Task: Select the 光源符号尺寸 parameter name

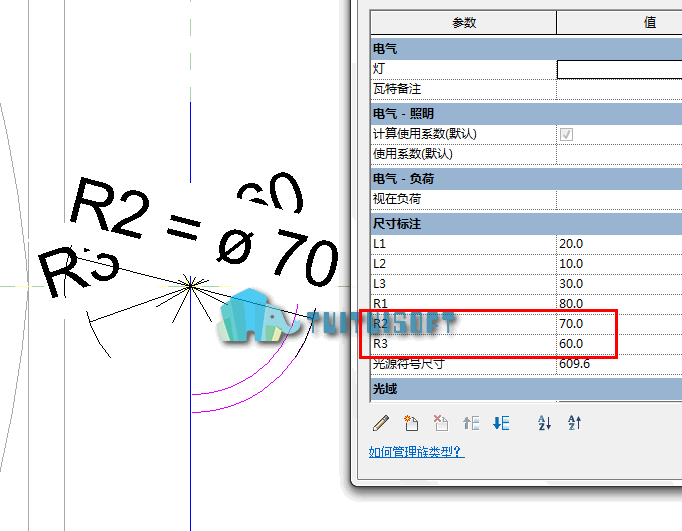Action: (408, 364)
